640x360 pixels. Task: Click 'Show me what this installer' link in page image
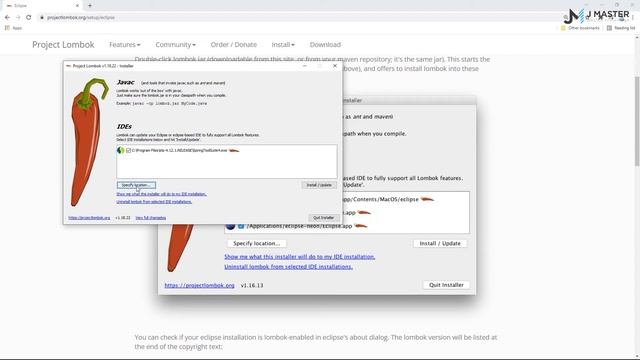pyautogui.click(x=300, y=257)
